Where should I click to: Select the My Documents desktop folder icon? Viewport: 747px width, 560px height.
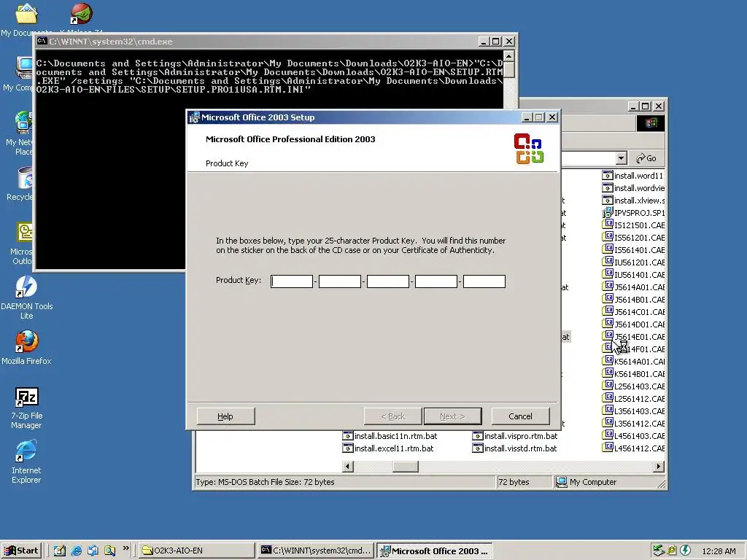tap(25, 19)
